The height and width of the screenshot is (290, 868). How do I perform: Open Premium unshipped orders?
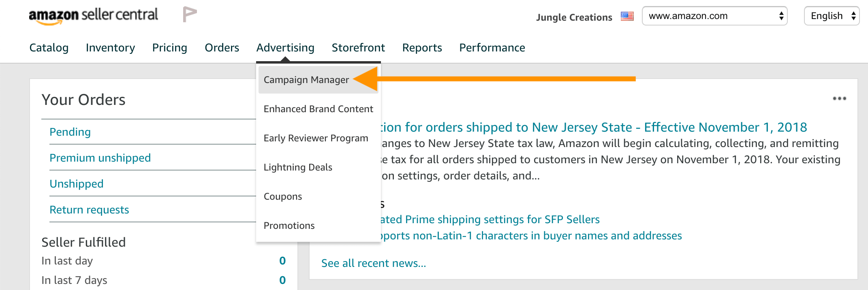[100, 158]
